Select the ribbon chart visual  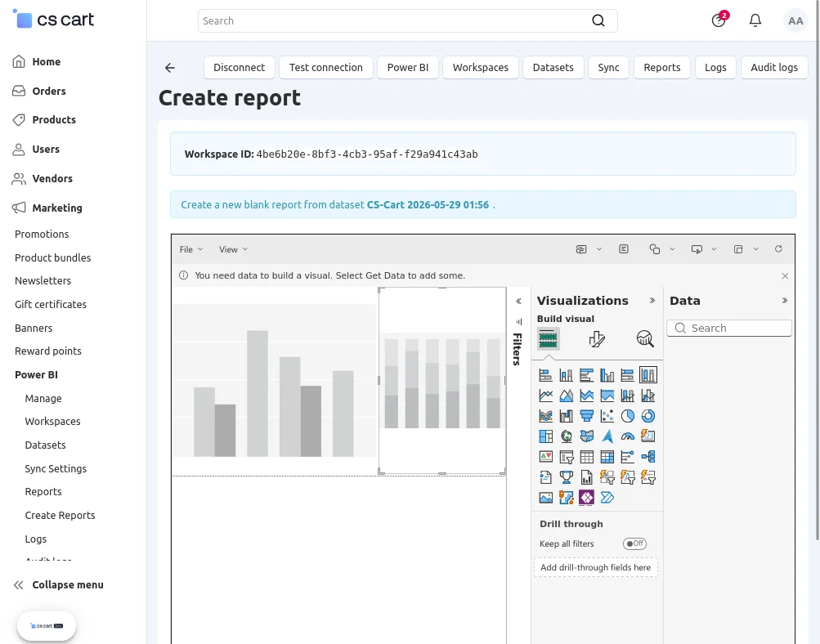[545, 415]
